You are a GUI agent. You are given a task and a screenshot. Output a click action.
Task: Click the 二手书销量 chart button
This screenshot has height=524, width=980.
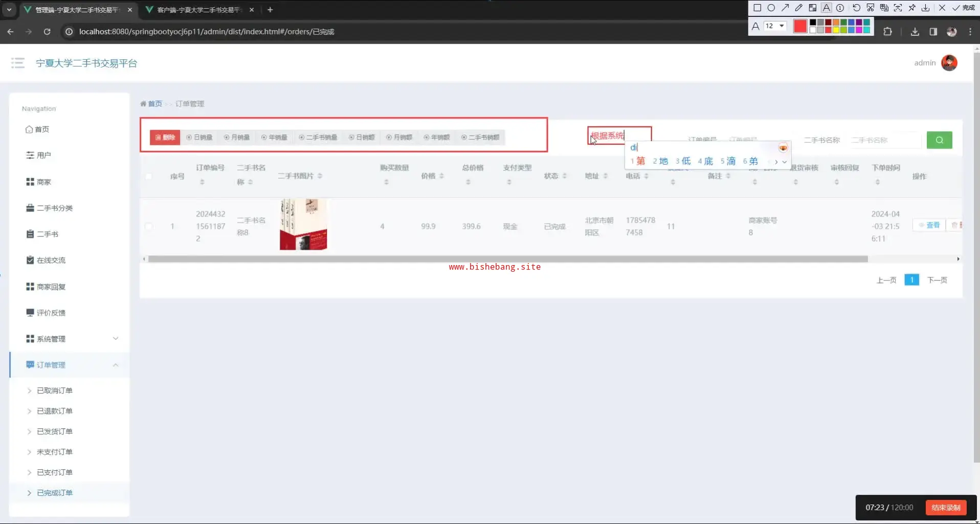click(x=318, y=137)
